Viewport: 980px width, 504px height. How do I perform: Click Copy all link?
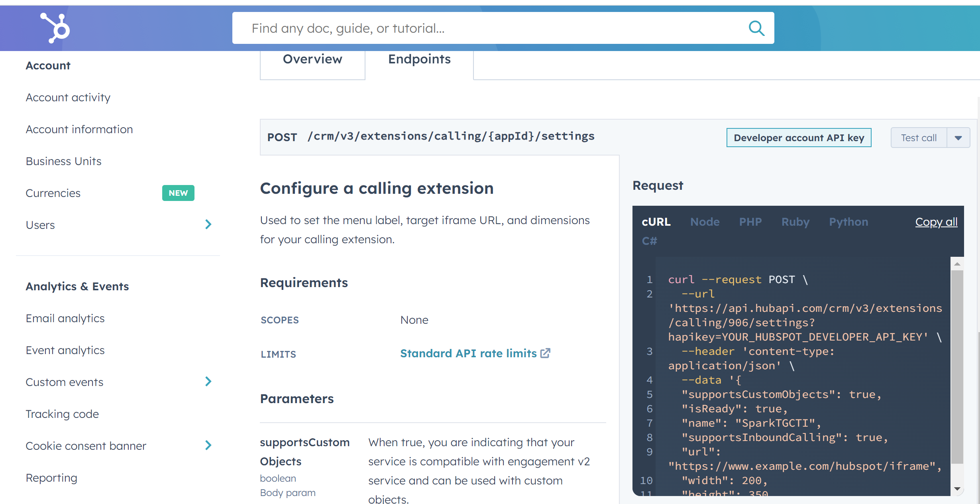(936, 222)
